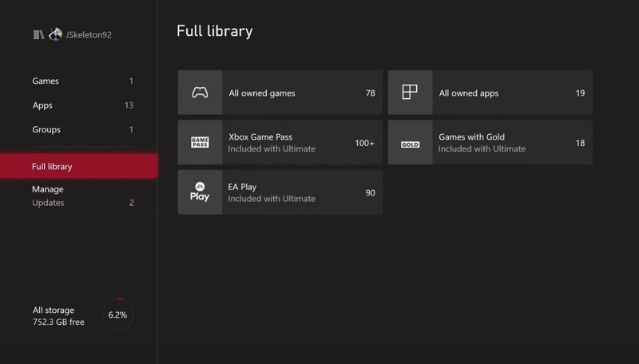The width and height of the screenshot is (639, 364).
Task: Open the All owned games tile
Action: pos(280,93)
